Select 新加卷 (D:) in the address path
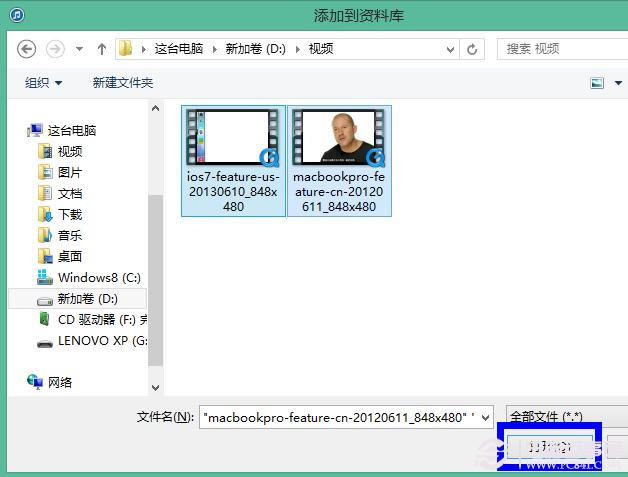Image resolution: width=628 pixels, height=477 pixels. coord(256,49)
